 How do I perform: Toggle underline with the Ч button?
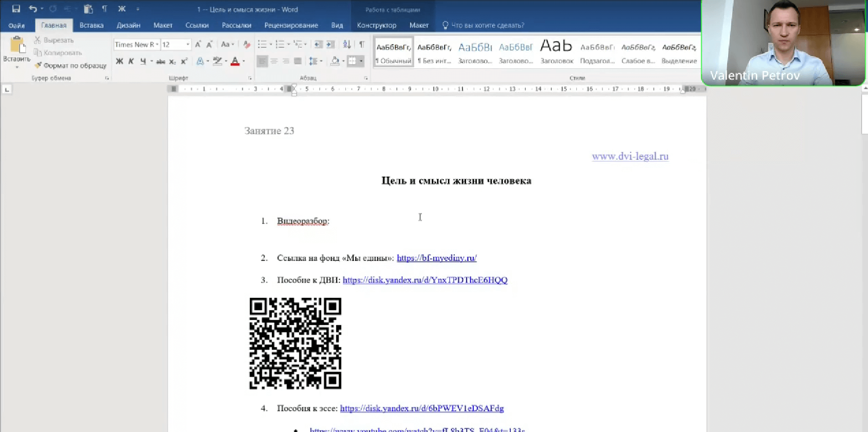point(143,61)
